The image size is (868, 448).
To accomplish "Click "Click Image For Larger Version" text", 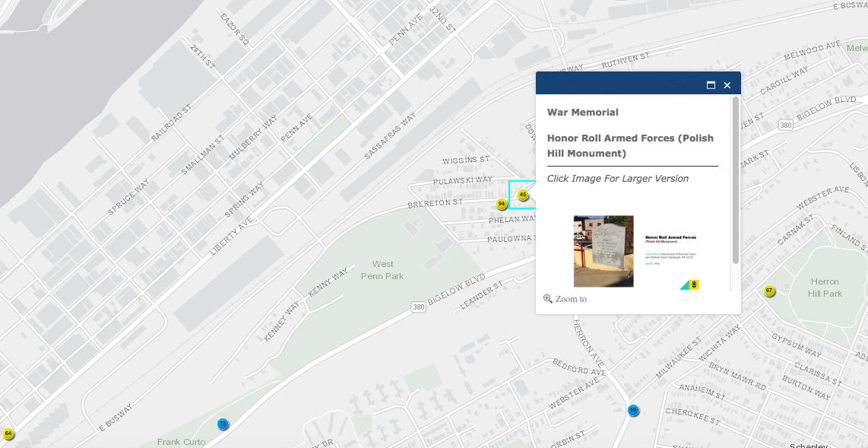I will tap(618, 179).
